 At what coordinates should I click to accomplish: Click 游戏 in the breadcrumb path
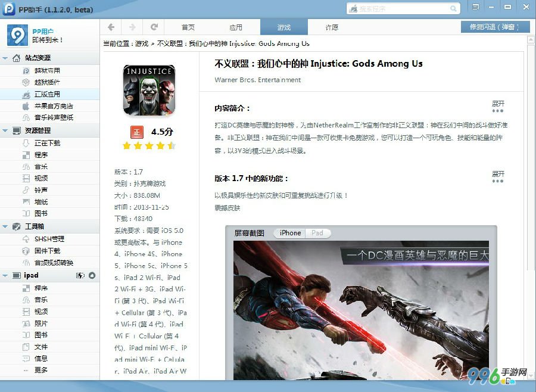point(142,43)
